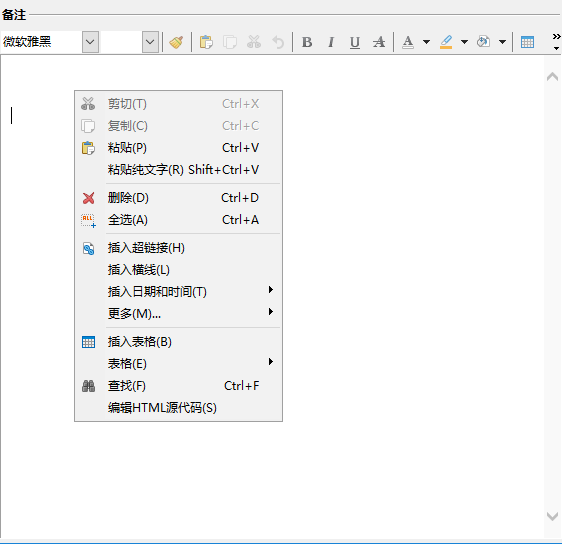
Task: Toggle strikethrough formatting
Action: pyautogui.click(x=379, y=42)
